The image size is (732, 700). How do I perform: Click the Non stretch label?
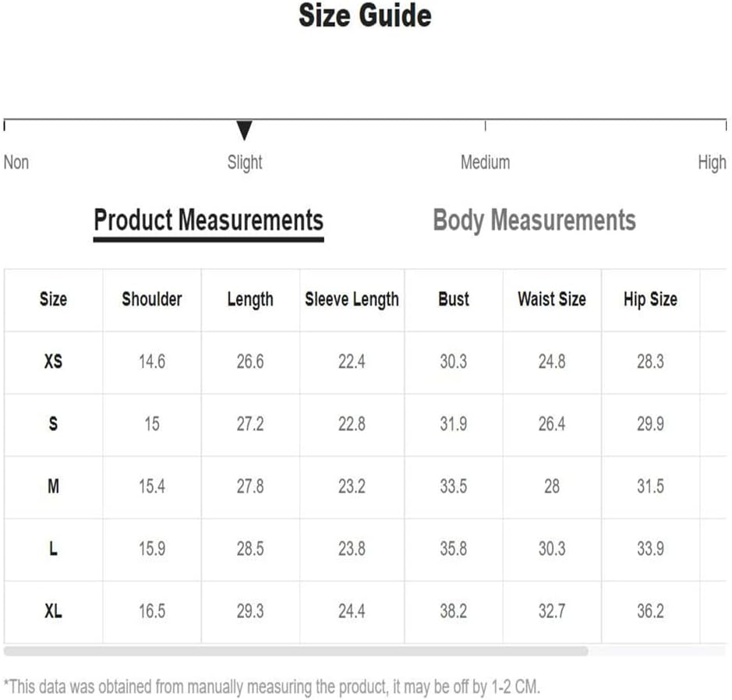[x=16, y=162]
